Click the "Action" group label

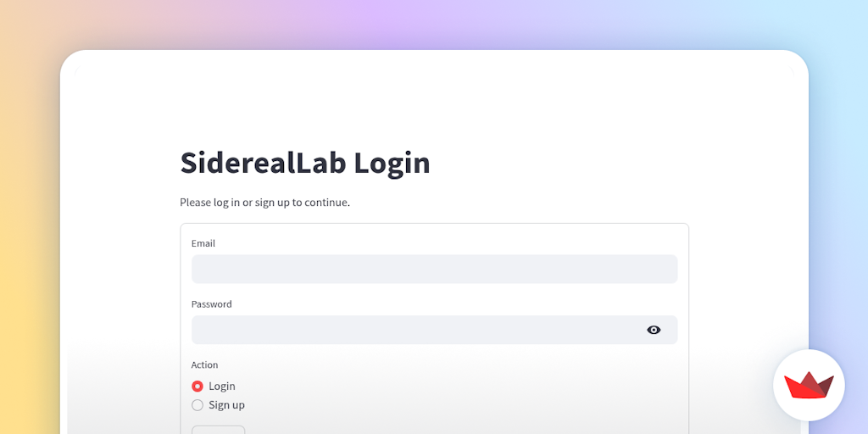click(x=204, y=365)
